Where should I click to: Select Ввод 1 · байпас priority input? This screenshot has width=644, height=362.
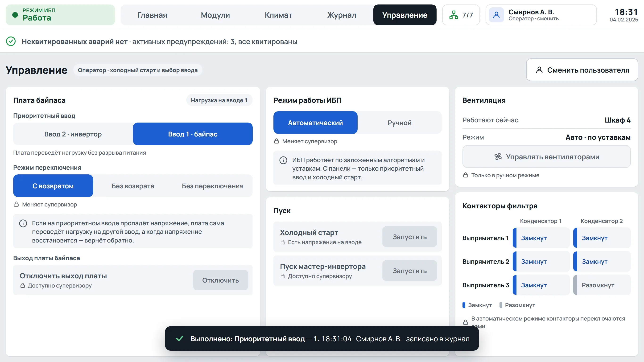[x=193, y=134]
